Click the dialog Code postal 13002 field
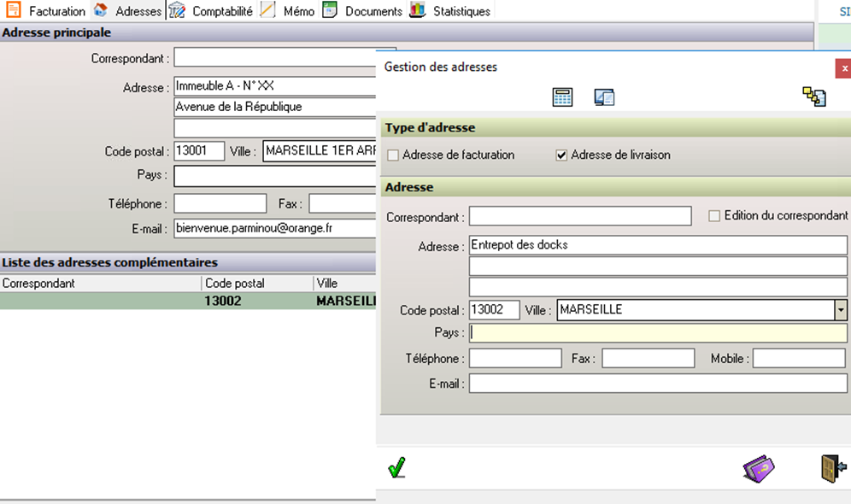Screen dimensions: 851x504 (x=495, y=310)
